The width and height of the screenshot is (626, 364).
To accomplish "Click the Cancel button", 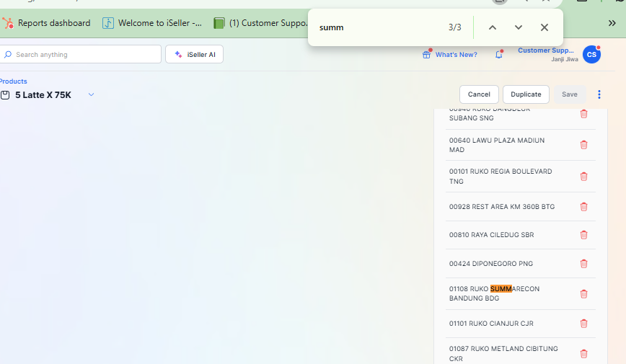I will 479,94.
